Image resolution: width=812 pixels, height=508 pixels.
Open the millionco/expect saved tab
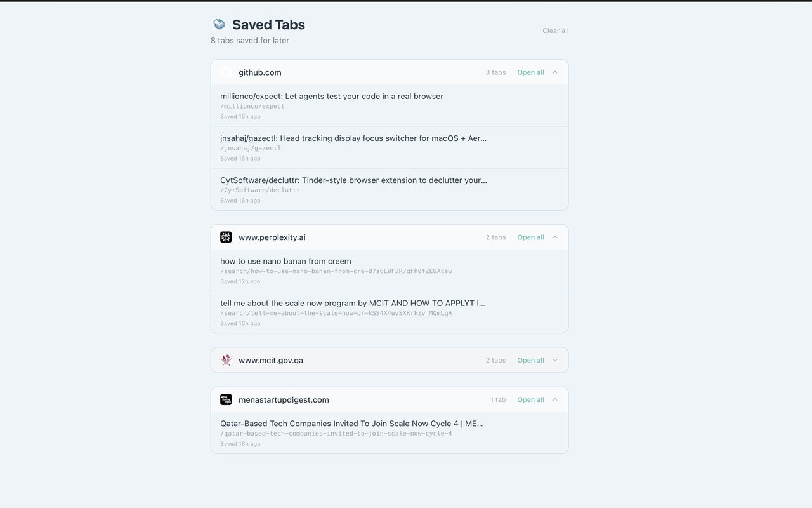(390, 105)
